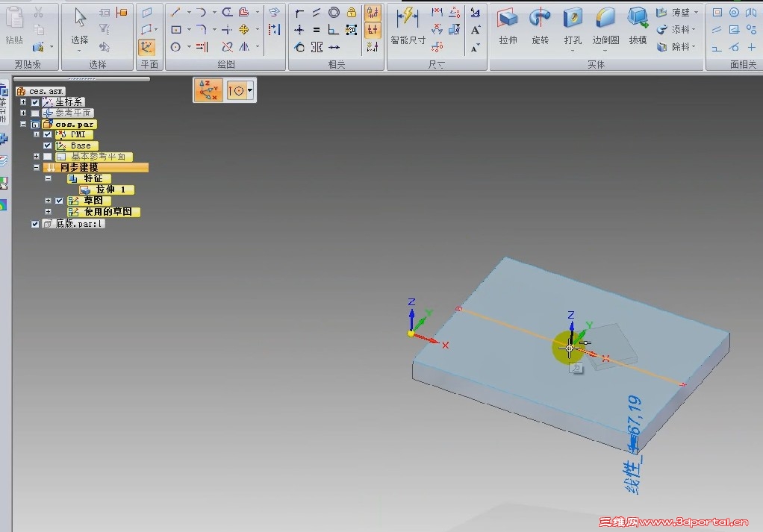The image size is (763, 532).
Task: Enable the 基本参考平面 checkbox
Action: 47,157
